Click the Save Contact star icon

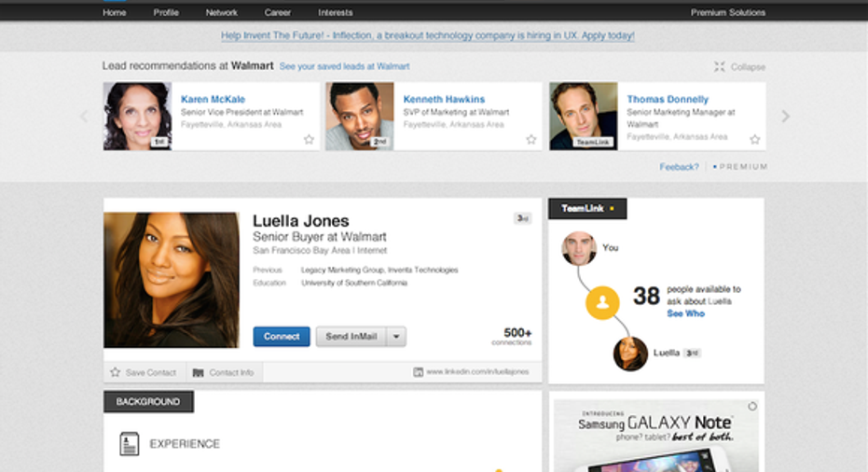coord(116,372)
